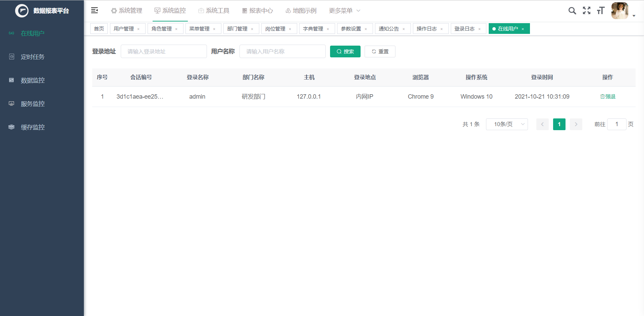Select the 定时任务 sidebar icon
Image resolution: width=644 pixels, height=316 pixels.
point(11,57)
